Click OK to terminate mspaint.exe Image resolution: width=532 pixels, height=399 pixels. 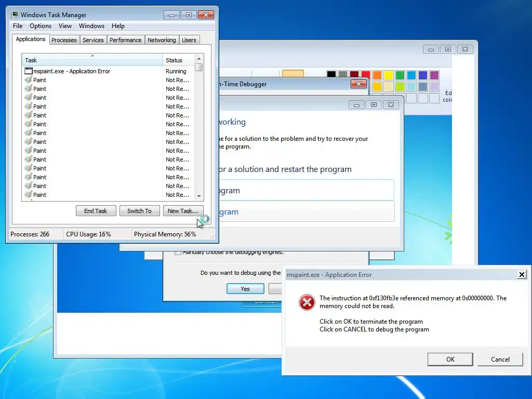[x=450, y=360]
